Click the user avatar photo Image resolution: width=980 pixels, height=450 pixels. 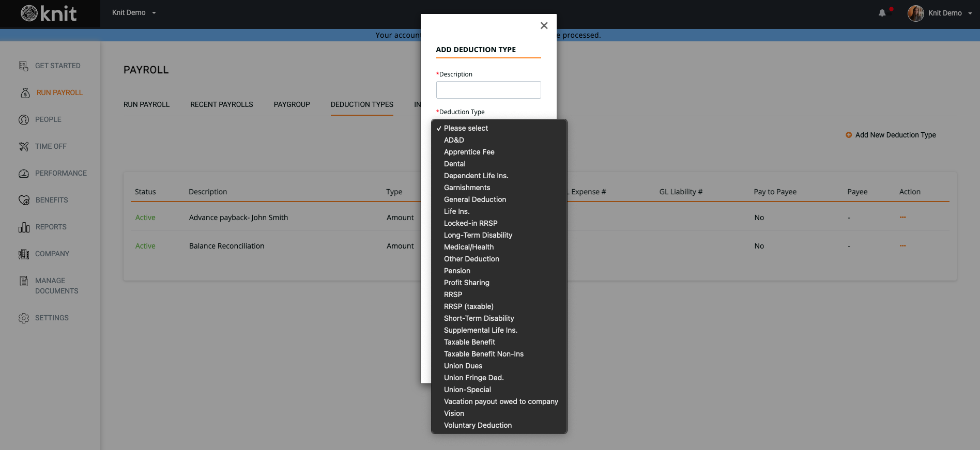tap(915, 13)
